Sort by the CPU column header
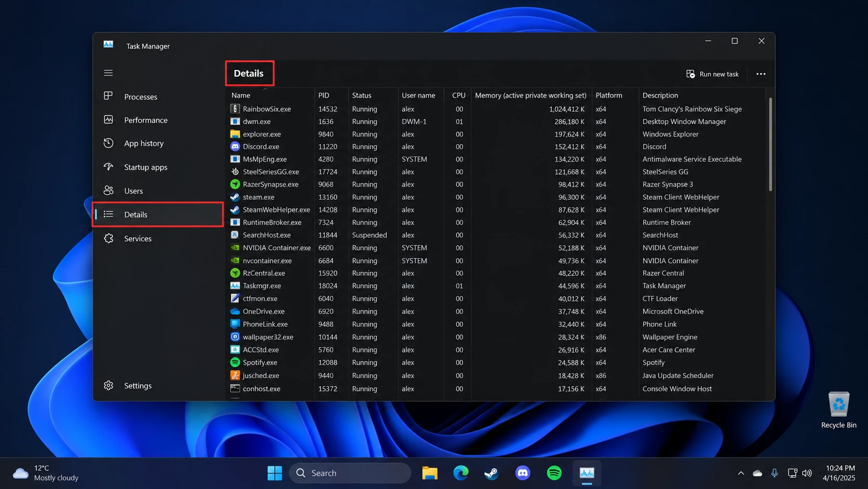 [x=458, y=95]
